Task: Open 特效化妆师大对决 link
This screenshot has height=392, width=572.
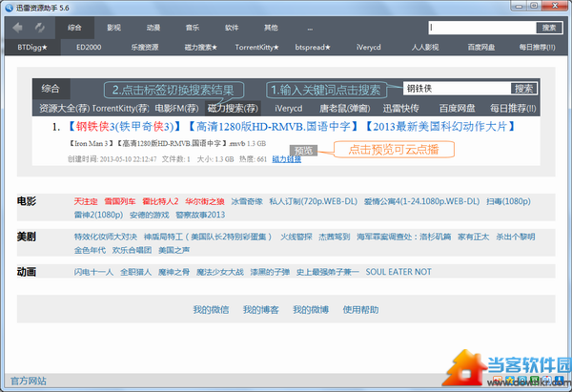Action: [106, 237]
